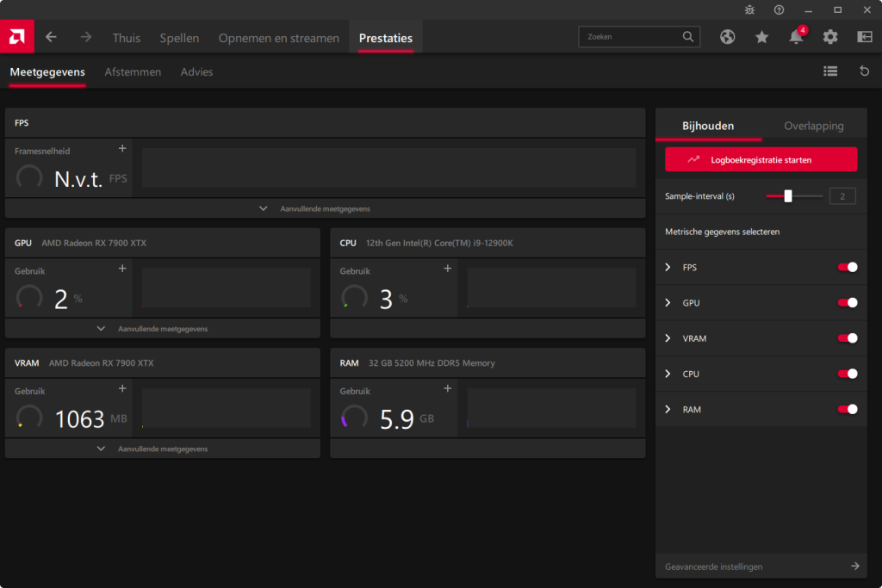
Task: Expand GPU metrics list in Bijhouden
Action: click(668, 302)
